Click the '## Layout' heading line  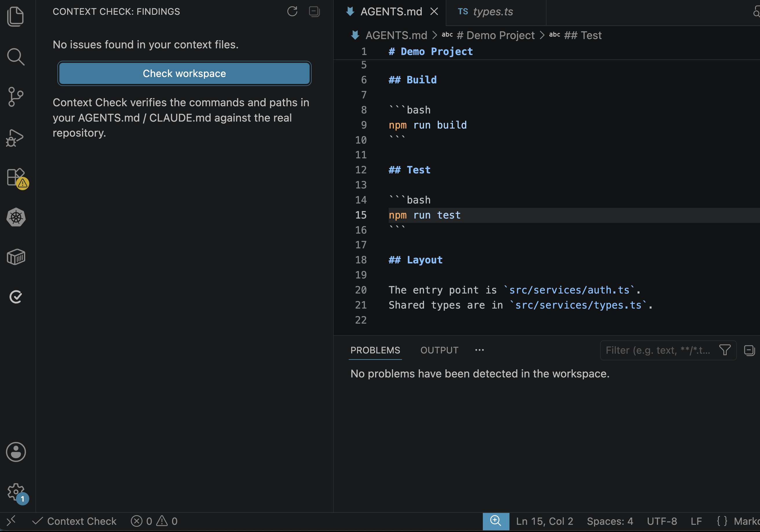(415, 260)
